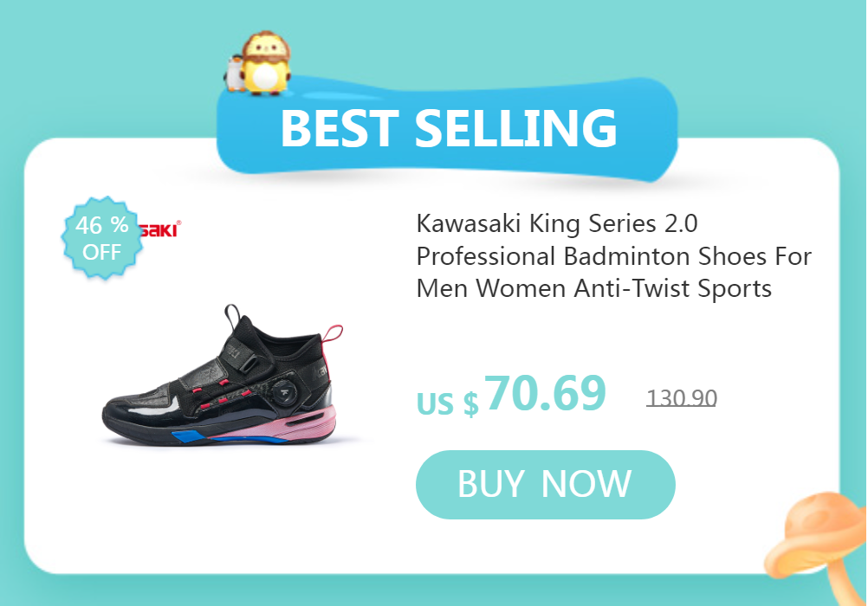Click the crossed-out 130.90 original price
Viewport: 868px width, 606px height.
pyautogui.click(x=682, y=398)
